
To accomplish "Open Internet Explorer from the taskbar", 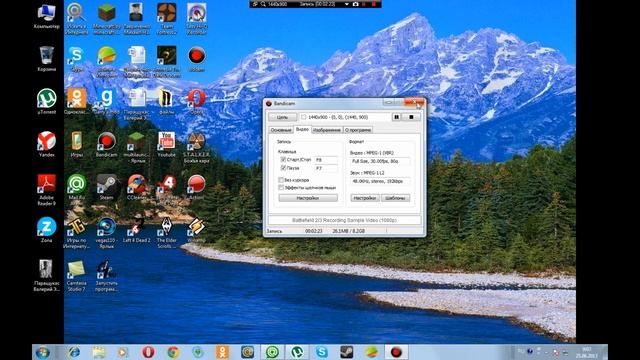I will point(74,352).
